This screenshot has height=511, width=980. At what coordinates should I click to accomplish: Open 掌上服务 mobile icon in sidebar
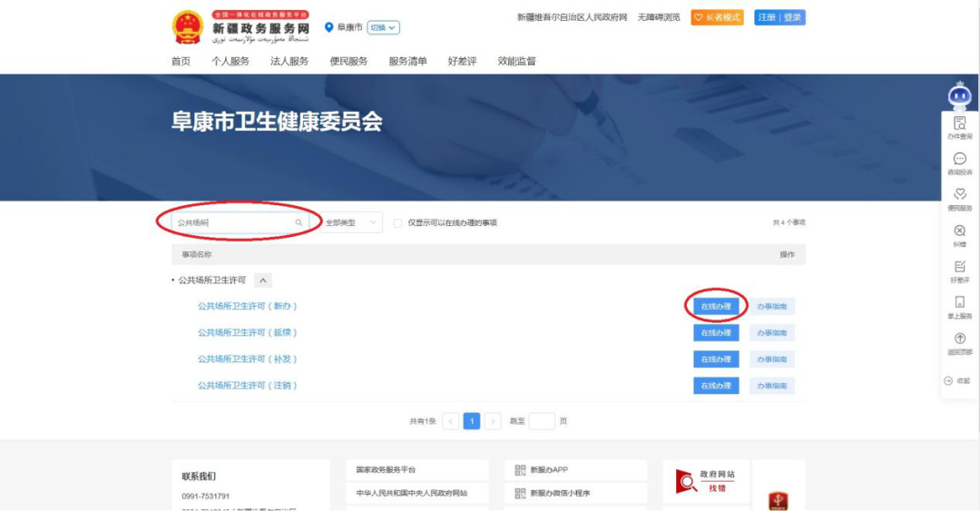(x=959, y=303)
